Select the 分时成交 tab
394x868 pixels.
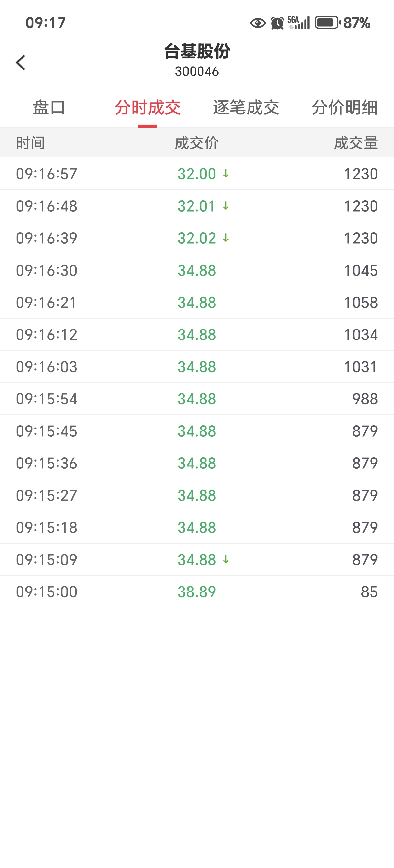pyautogui.click(x=147, y=108)
